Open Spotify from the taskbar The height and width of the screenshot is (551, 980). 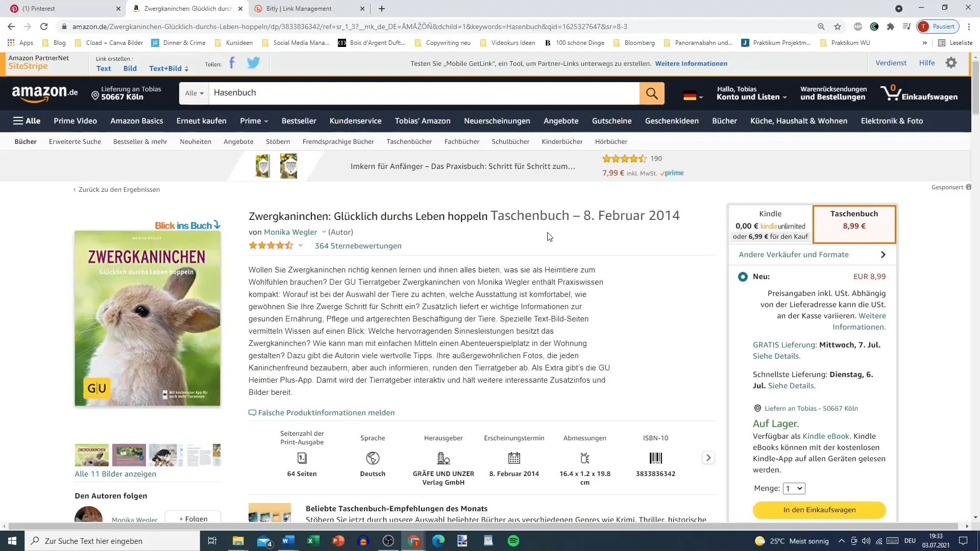click(513, 541)
